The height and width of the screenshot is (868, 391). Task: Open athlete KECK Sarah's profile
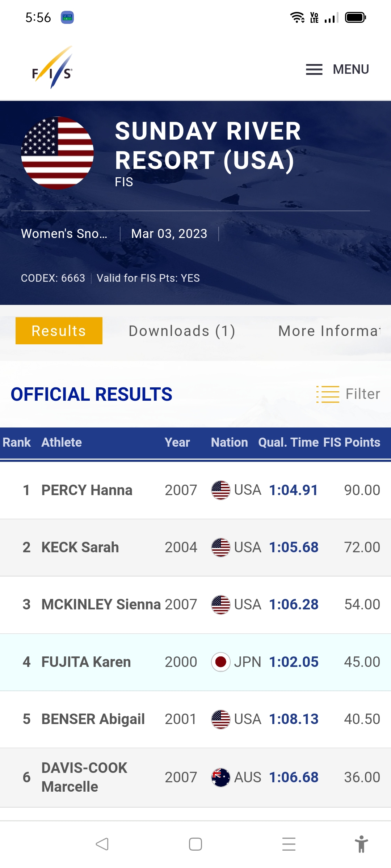click(x=80, y=547)
